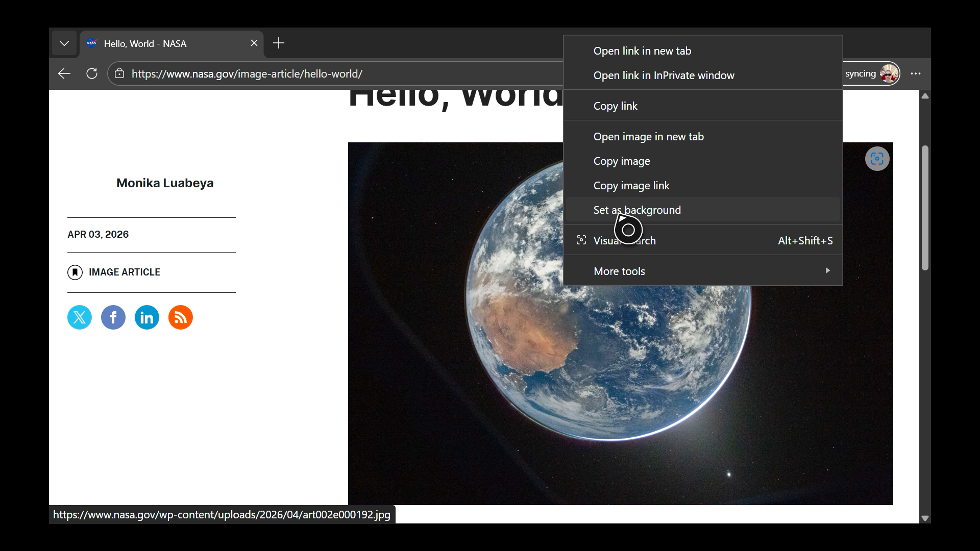This screenshot has width=980, height=551.
Task: Click the page refresh icon
Action: [92, 73]
